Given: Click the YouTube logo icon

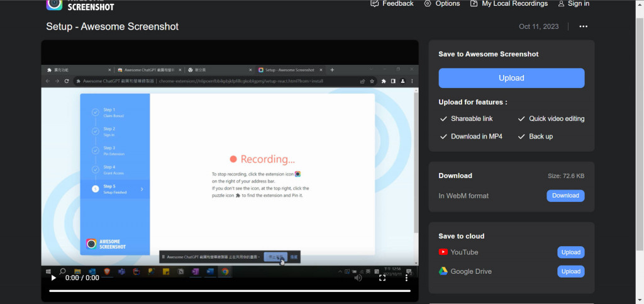Looking at the screenshot, I should (443, 252).
